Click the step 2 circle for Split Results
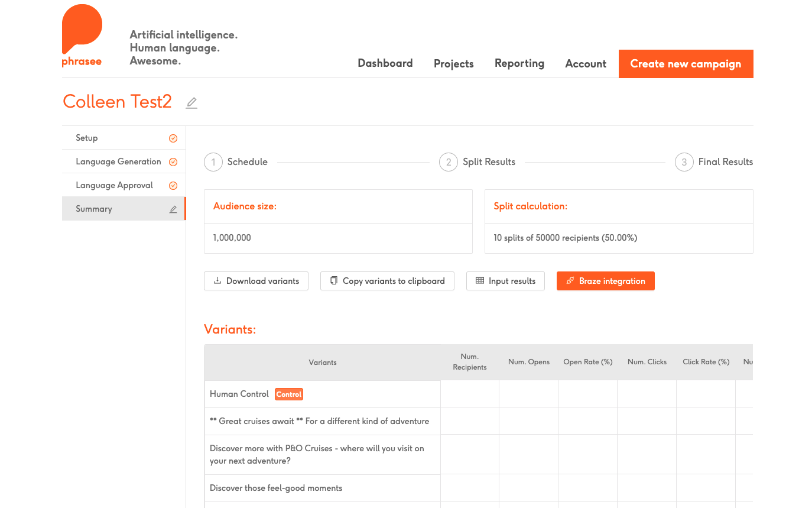This screenshot has height=508, width=812. [449, 162]
